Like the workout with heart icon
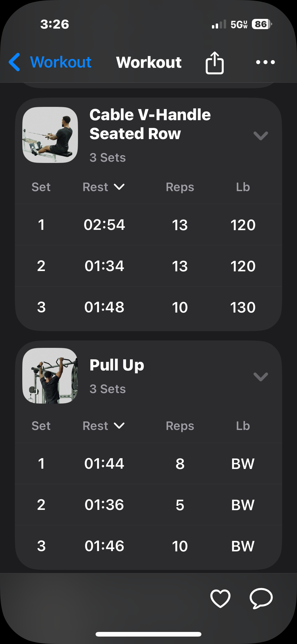297x644 pixels. pos(220,598)
